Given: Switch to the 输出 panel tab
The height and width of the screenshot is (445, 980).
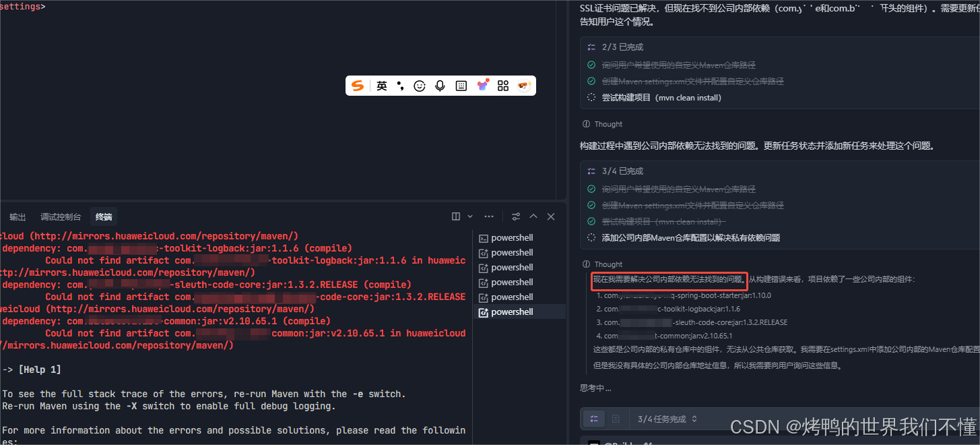Looking at the screenshot, I should click(18, 216).
